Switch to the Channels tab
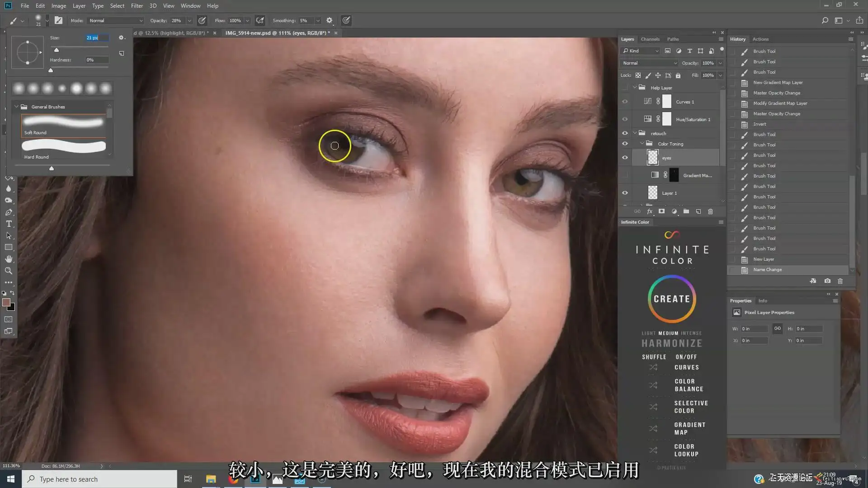The height and width of the screenshot is (488, 868). [650, 39]
